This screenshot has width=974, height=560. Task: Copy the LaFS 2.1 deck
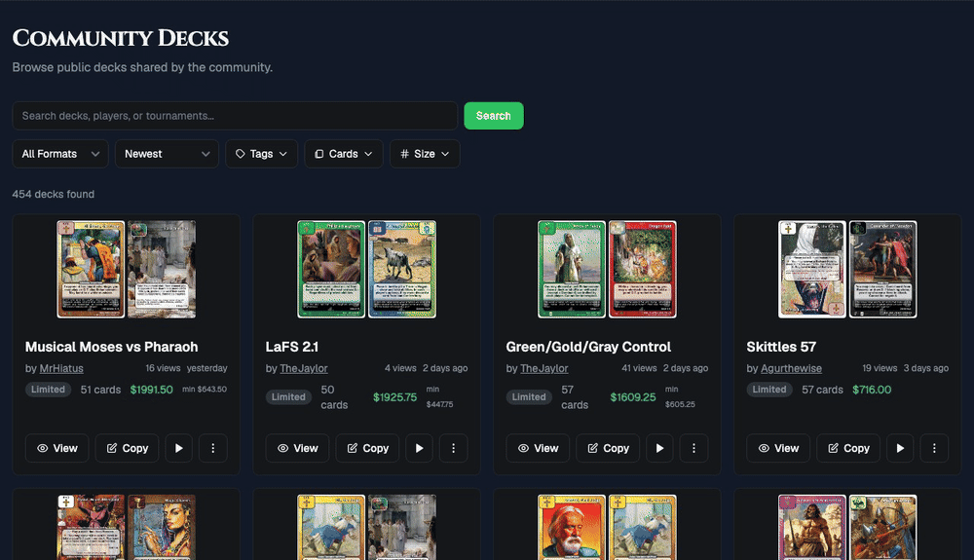pos(367,448)
